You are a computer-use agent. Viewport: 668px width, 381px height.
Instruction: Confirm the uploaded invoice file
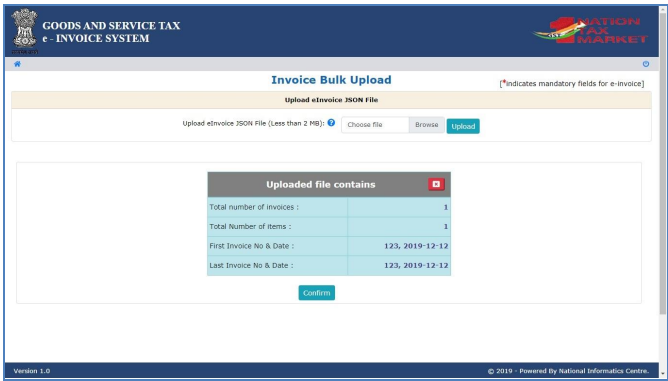317,293
